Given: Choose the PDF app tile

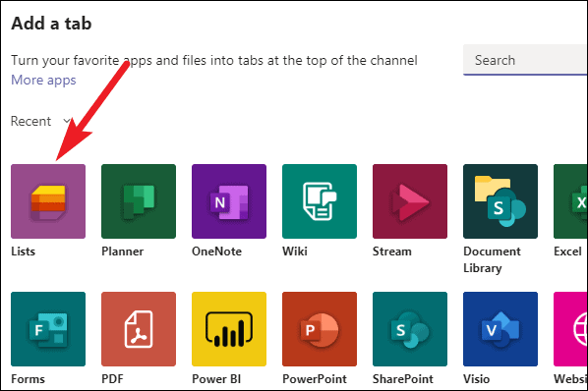Looking at the screenshot, I should [x=139, y=329].
